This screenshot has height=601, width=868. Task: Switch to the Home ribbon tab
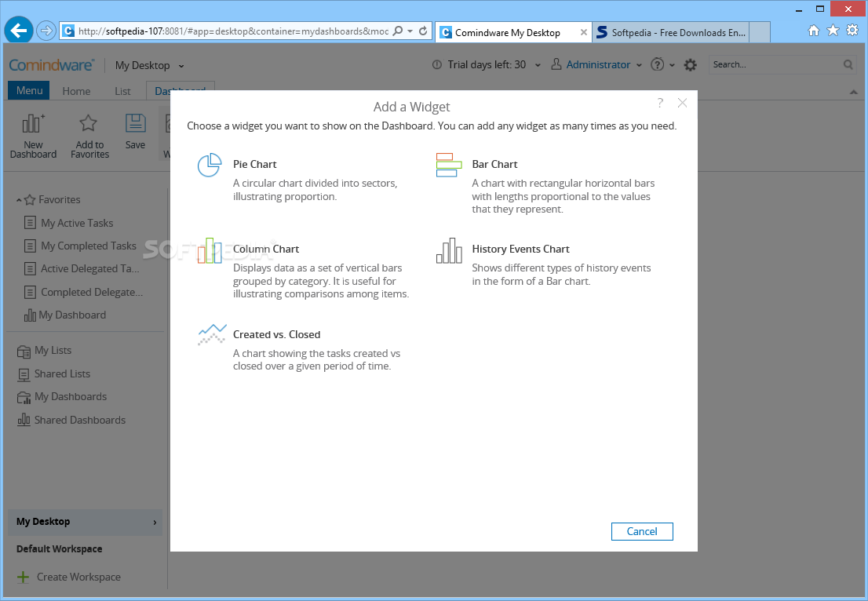[x=76, y=91]
